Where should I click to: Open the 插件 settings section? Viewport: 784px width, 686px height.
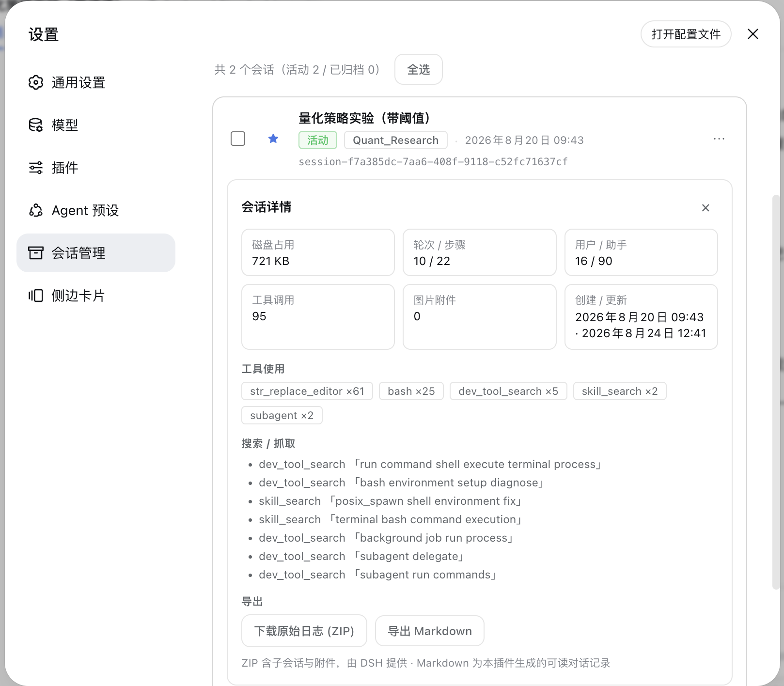[96, 168]
